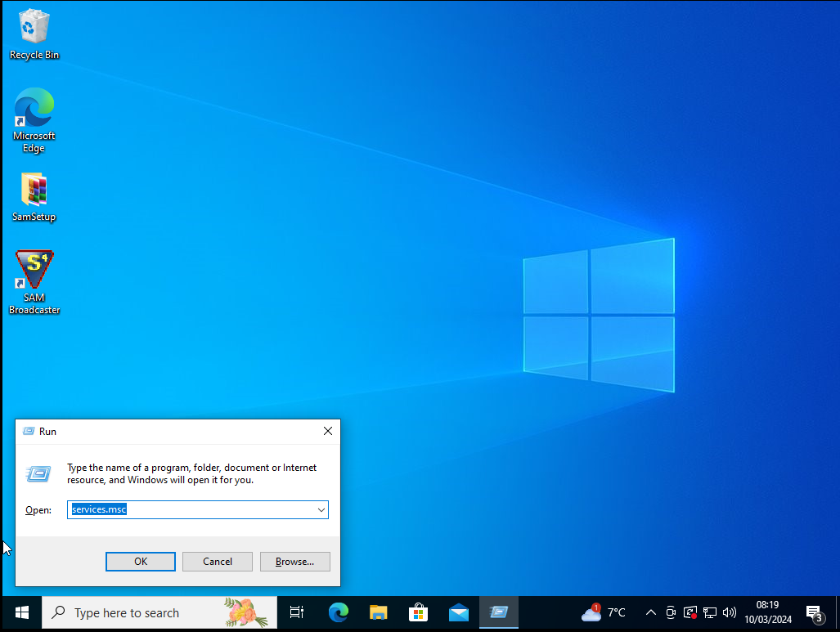
Task: Cancel the Run dialog
Action: pyautogui.click(x=218, y=562)
